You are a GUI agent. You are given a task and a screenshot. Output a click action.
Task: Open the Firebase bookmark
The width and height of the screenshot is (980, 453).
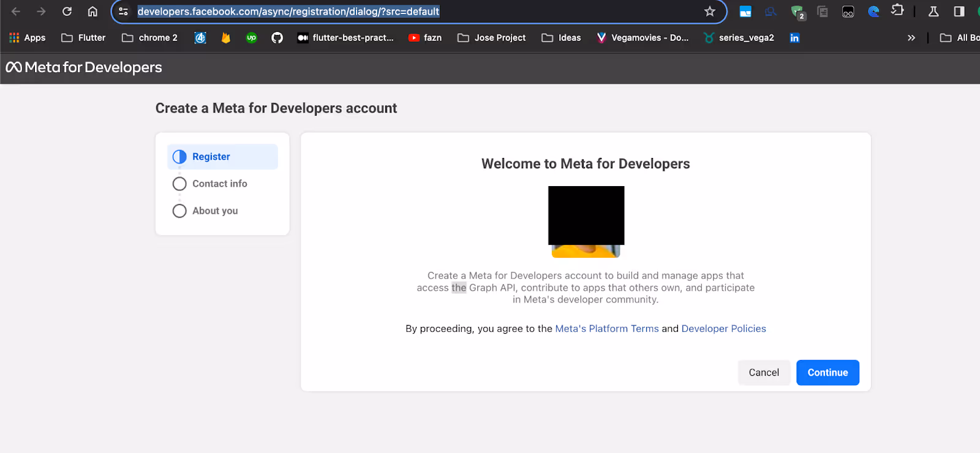pyautogui.click(x=226, y=37)
